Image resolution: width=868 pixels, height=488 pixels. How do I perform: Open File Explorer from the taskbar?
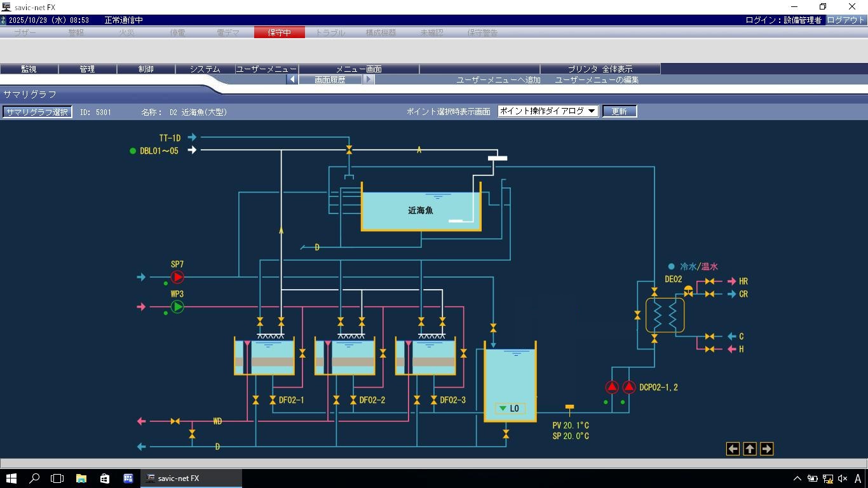click(81, 478)
